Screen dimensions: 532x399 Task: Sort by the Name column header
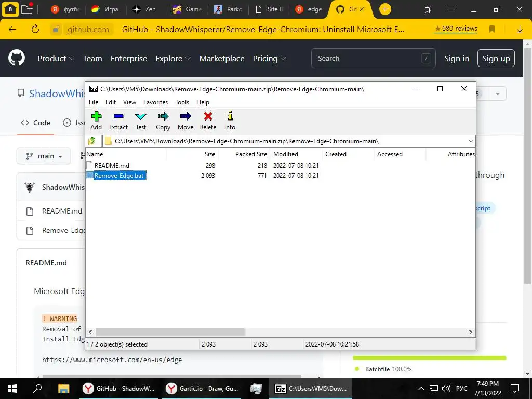pos(126,154)
